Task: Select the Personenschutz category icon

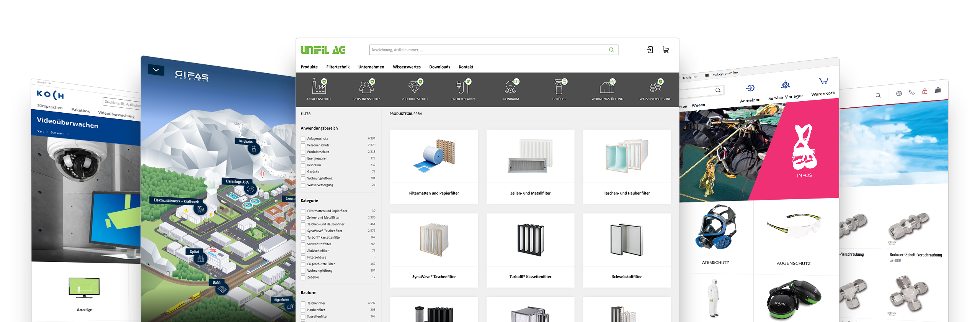Action: point(367,86)
